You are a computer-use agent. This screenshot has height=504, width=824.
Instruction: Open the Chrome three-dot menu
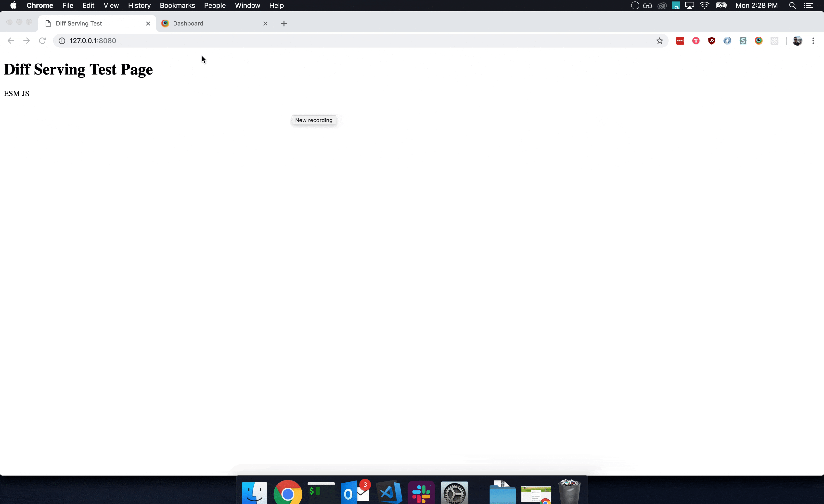tap(813, 41)
